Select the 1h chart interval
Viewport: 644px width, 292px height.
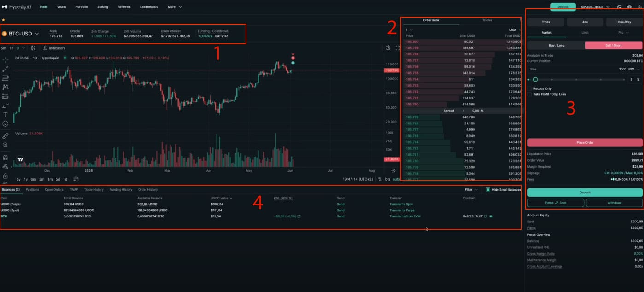click(11, 48)
